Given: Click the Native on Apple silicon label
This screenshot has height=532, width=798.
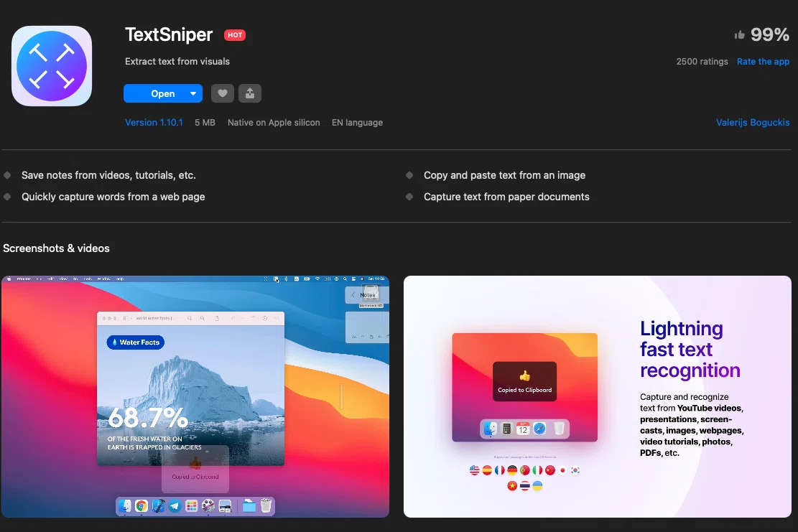Looking at the screenshot, I should tap(274, 123).
